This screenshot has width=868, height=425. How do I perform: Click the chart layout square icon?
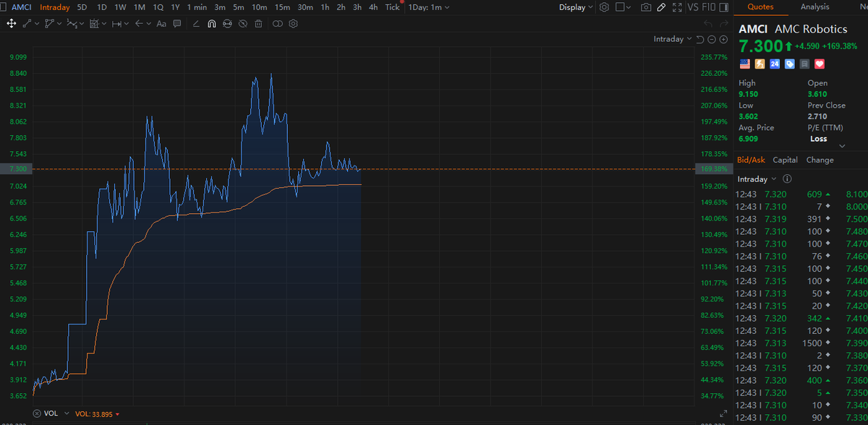pos(619,7)
